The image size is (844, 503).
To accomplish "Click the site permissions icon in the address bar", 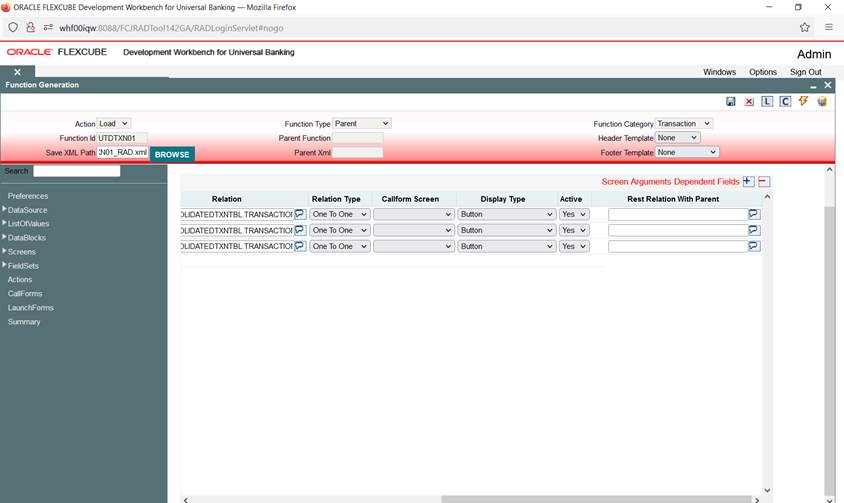I will [x=48, y=27].
